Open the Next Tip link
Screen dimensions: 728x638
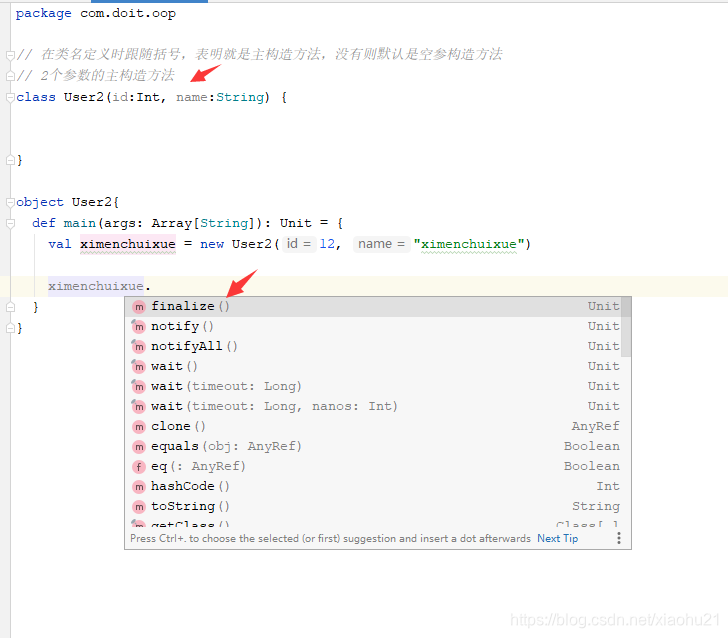point(558,539)
